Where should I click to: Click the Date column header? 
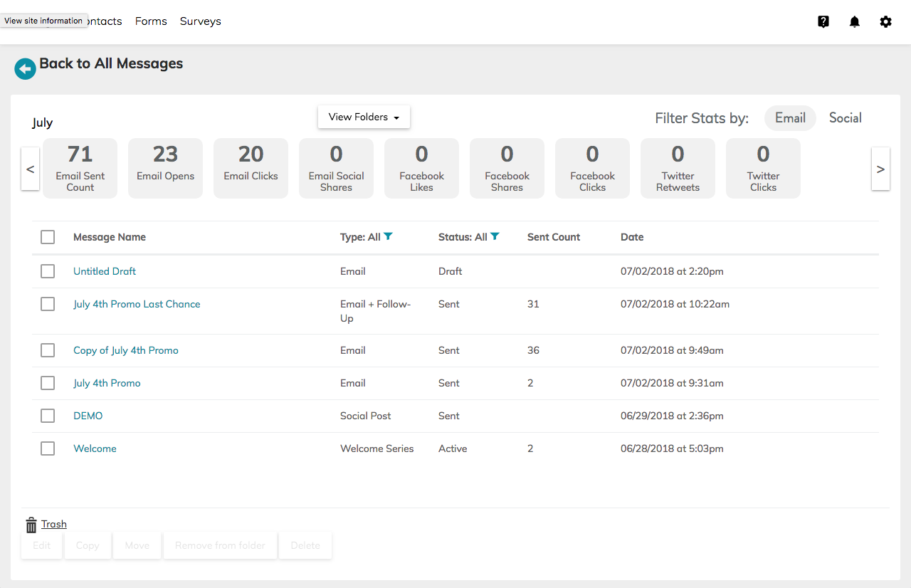632,237
